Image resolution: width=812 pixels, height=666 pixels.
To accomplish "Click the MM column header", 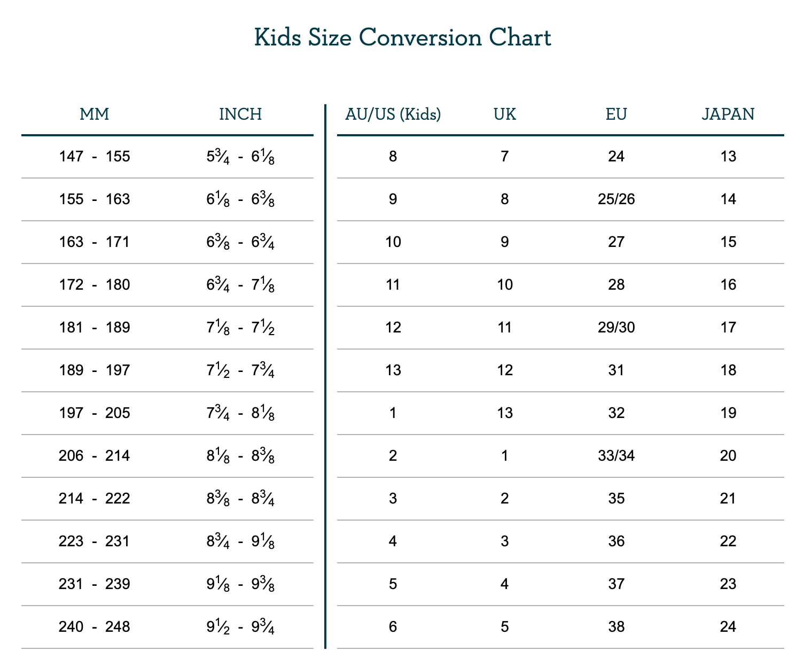I will pos(95,114).
